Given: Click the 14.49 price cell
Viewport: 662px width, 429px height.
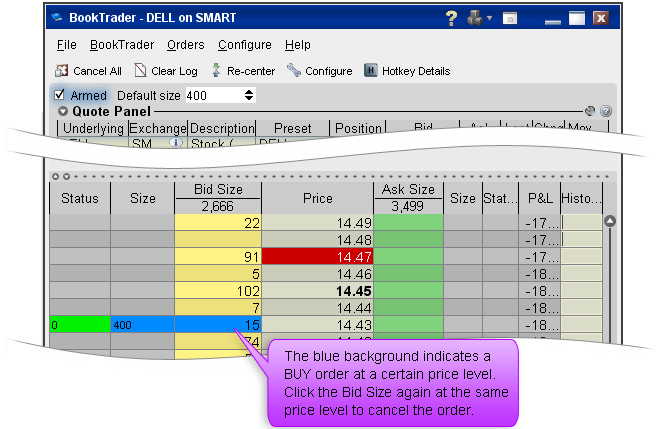Looking at the screenshot, I should click(317, 223).
